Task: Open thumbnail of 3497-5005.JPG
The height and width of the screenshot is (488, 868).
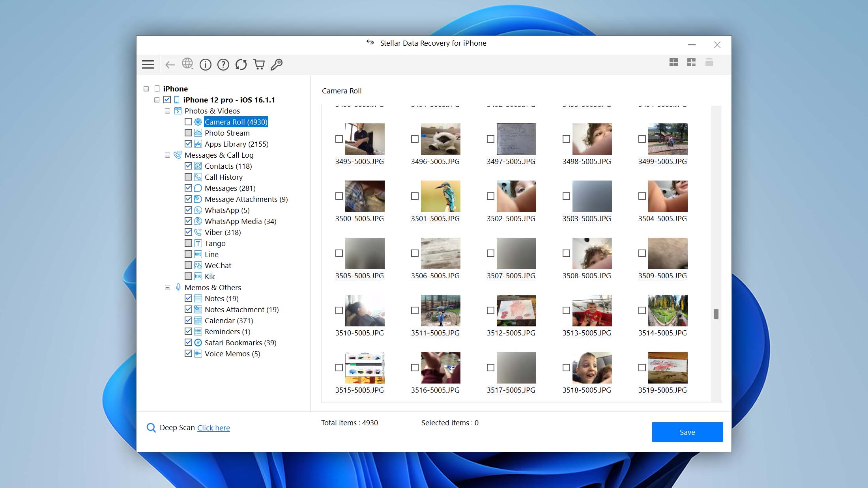Action: tap(516, 139)
